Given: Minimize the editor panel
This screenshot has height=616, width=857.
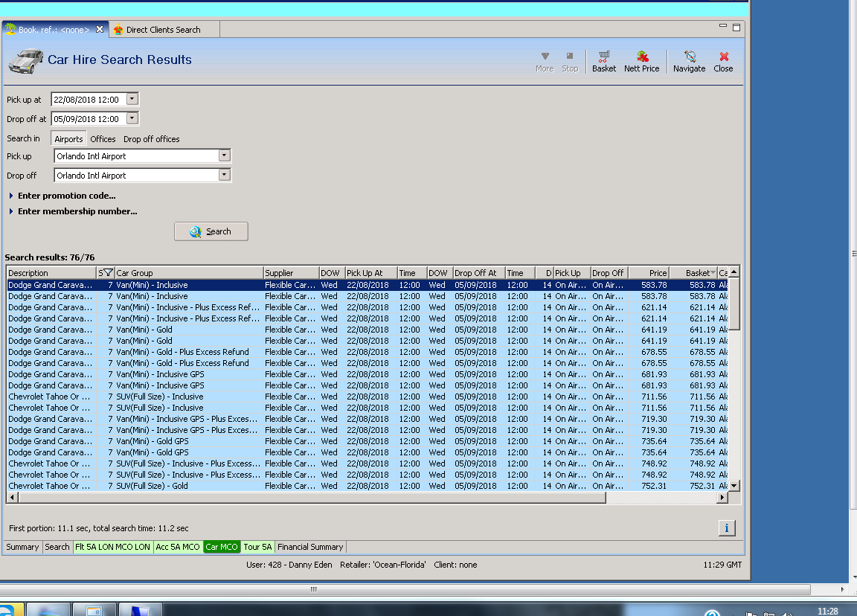Looking at the screenshot, I should click(x=722, y=26).
